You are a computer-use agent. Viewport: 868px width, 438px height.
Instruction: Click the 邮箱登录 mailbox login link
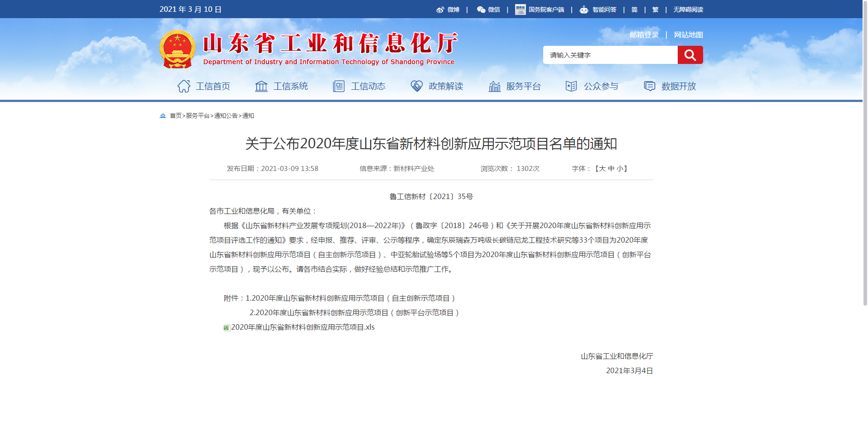click(x=644, y=35)
